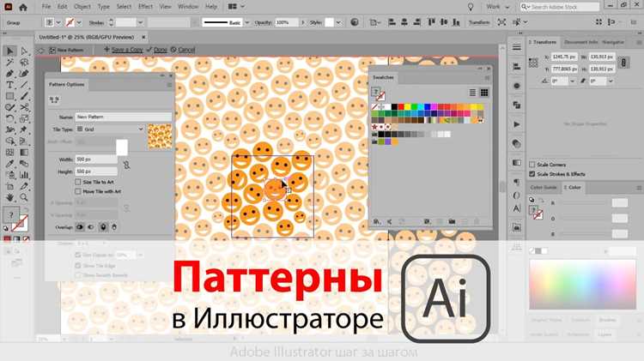Open the Stroke weight dropdown
Image resolution: width=644 pixels, height=361 pixels.
[141, 22]
